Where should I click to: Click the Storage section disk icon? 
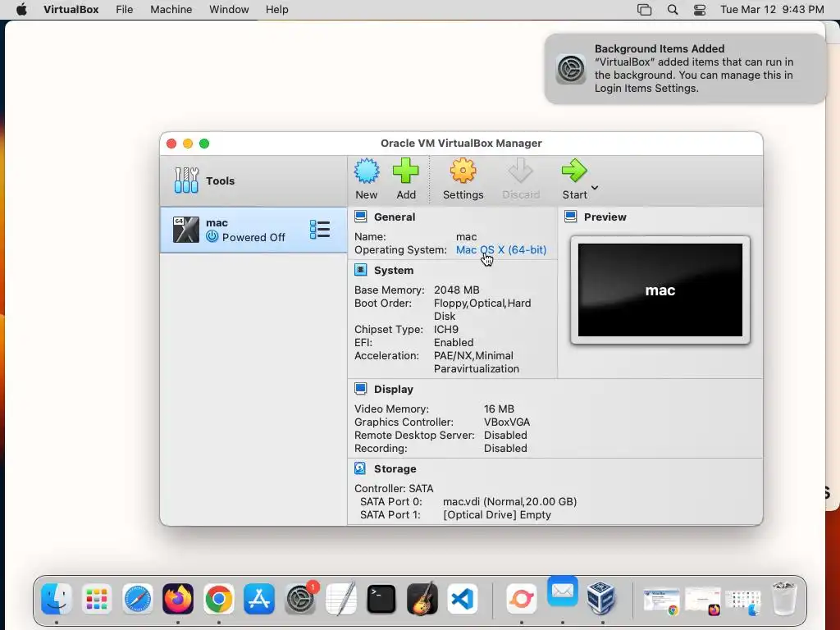[x=361, y=468]
